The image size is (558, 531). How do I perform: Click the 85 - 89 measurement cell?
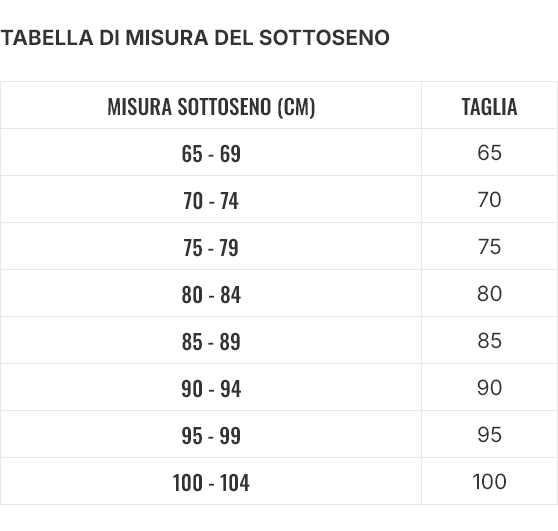211,340
